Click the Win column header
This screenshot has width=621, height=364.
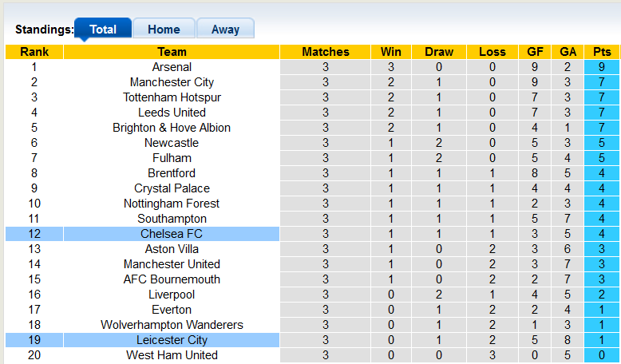click(x=391, y=52)
